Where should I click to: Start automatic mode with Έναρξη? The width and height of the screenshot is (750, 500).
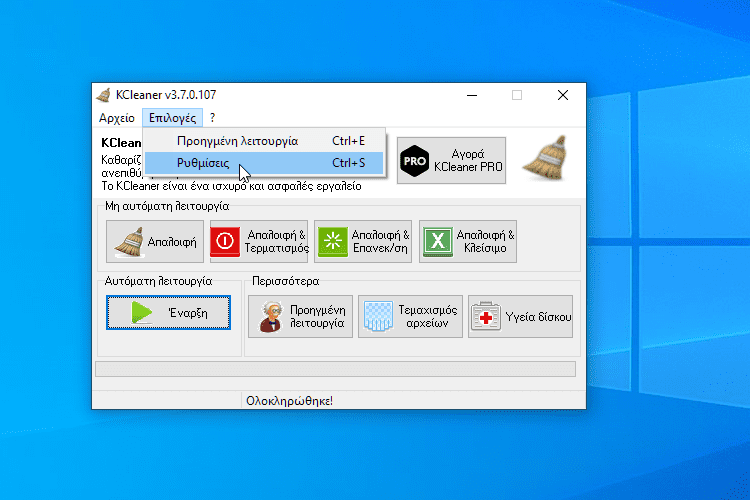coord(168,313)
